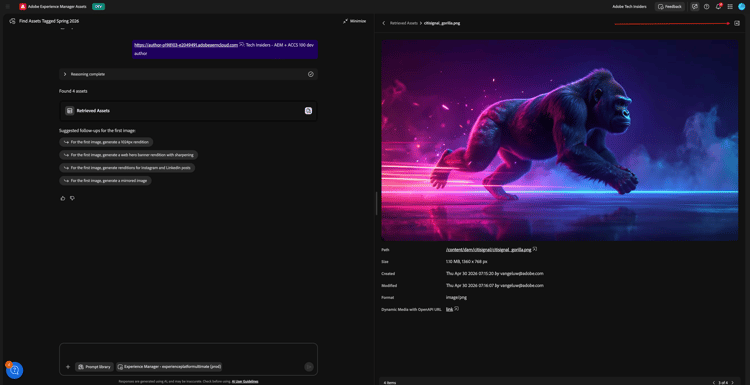The width and height of the screenshot is (750, 385).
Task: Click 'Found 4 assets' text
Action: [x=73, y=91]
